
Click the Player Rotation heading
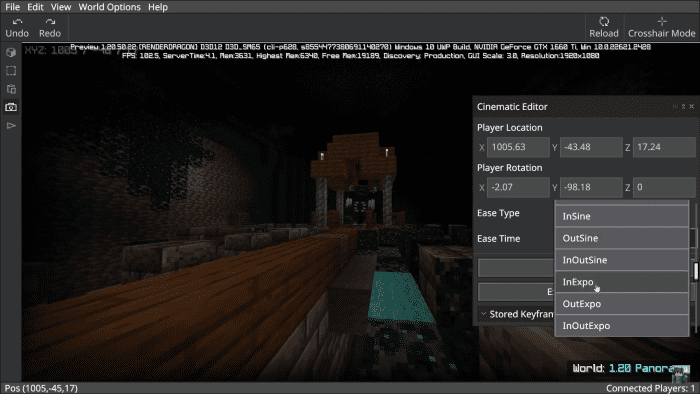pos(509,168)
